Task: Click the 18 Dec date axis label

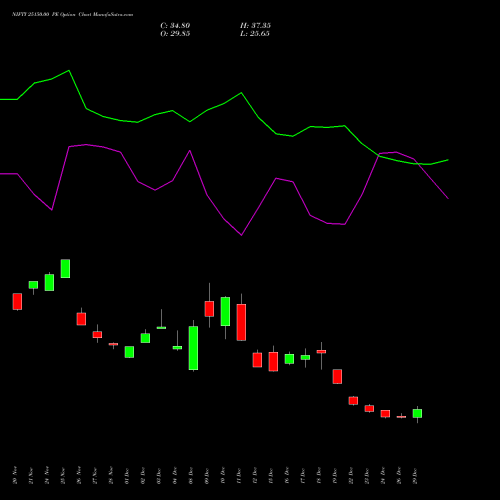Action: [319, 475]
